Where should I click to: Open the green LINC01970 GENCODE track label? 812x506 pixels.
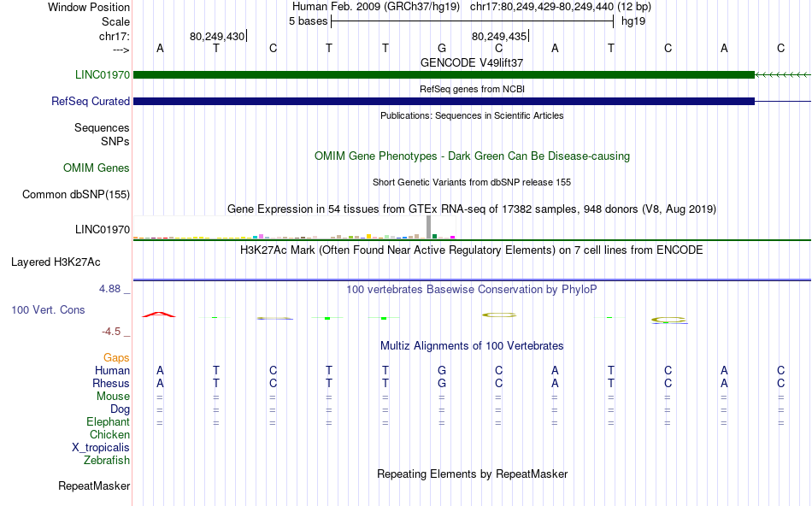point(103,74)
